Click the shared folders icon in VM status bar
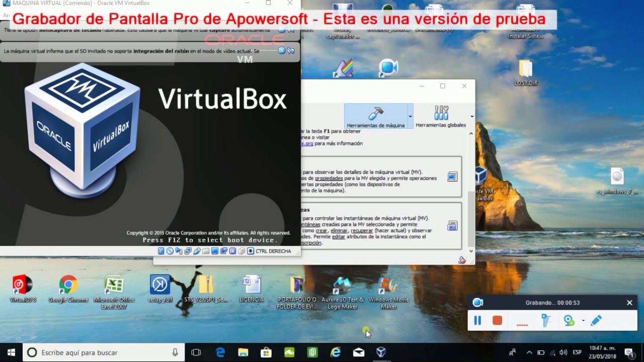 206,251
